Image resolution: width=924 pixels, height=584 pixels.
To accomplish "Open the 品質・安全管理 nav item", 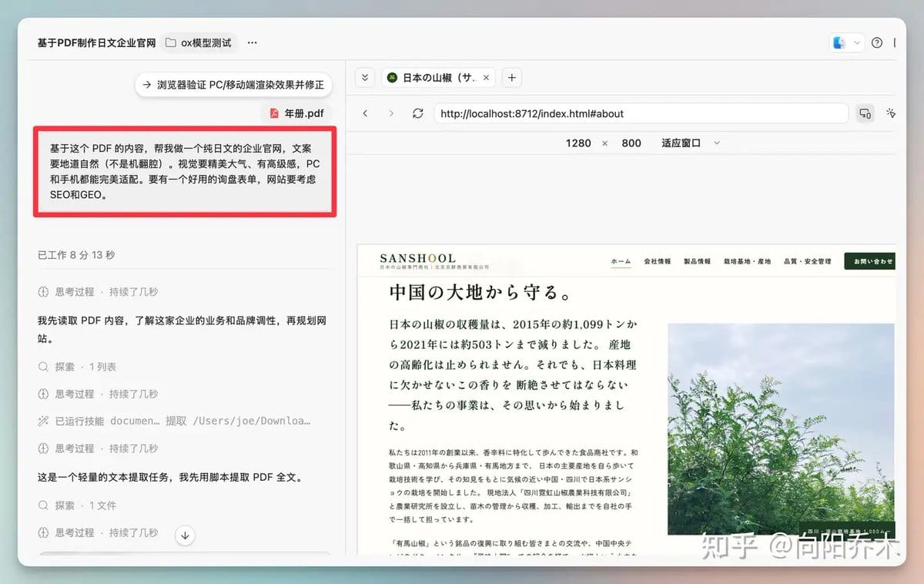I will [x=807, y=261].
